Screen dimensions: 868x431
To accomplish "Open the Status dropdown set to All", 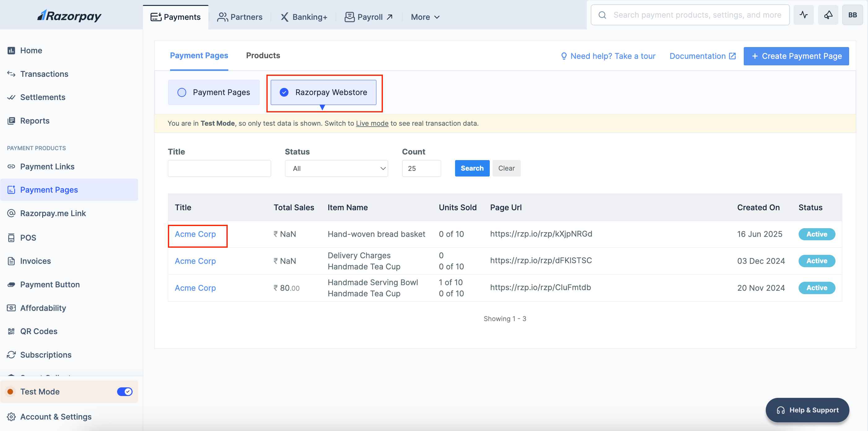I will point(336,168).
